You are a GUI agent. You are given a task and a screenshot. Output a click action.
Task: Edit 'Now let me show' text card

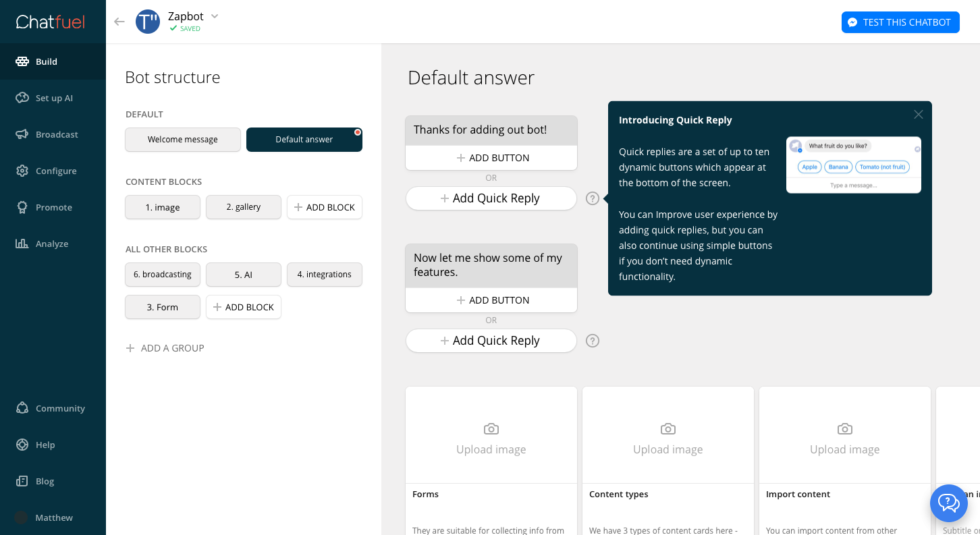tap(491, 265)
